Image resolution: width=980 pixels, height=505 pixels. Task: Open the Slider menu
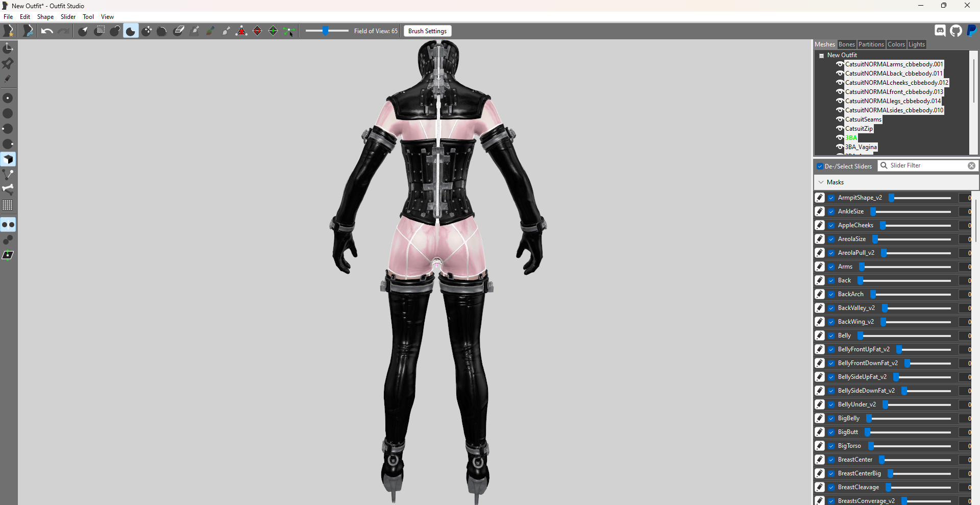click(x=68, y=17)
